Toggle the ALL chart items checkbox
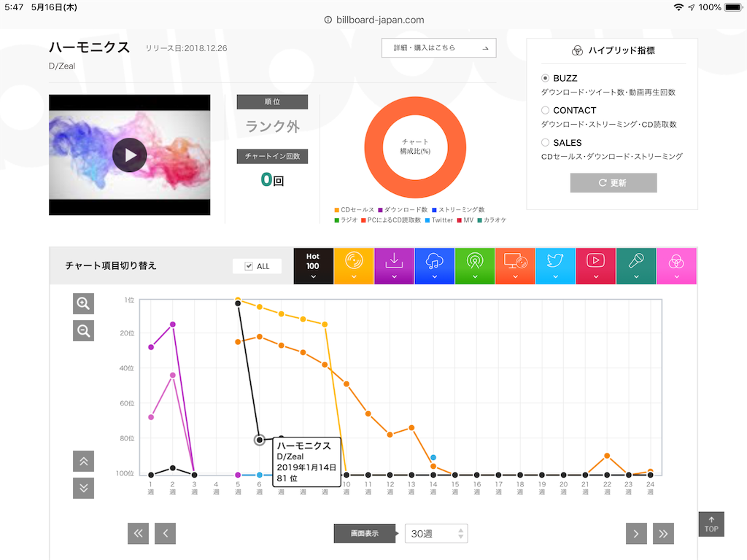Image resolution: width=747 pixels, height=560 pixels. (x=249, y=266)
